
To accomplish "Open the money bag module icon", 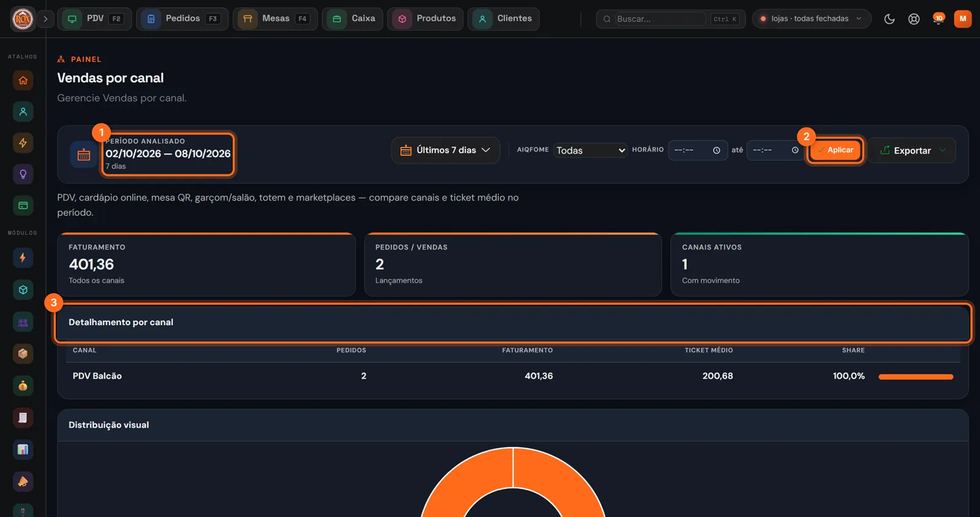I will click(x=23, y=386).
